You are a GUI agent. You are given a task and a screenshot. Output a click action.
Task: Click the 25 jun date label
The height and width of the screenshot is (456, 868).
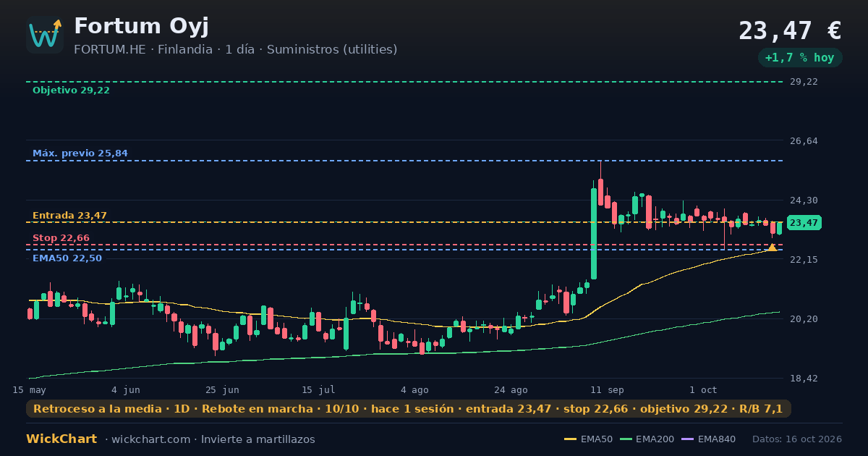coord(222,389)
